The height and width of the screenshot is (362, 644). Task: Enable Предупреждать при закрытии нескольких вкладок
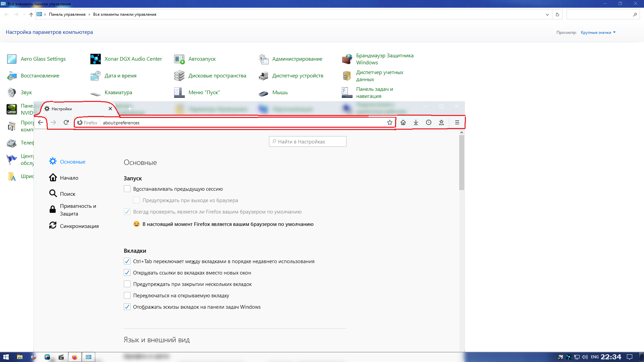point(127,284)
